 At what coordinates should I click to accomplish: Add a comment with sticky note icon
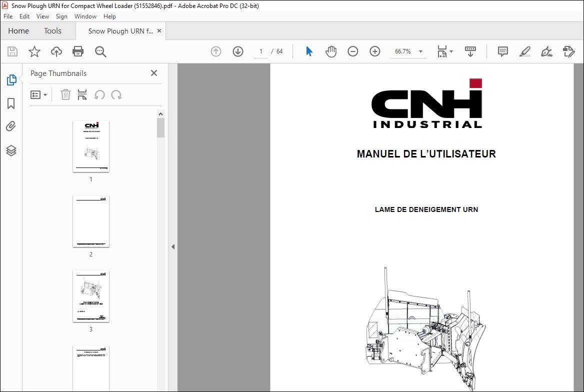coord(502,51)
